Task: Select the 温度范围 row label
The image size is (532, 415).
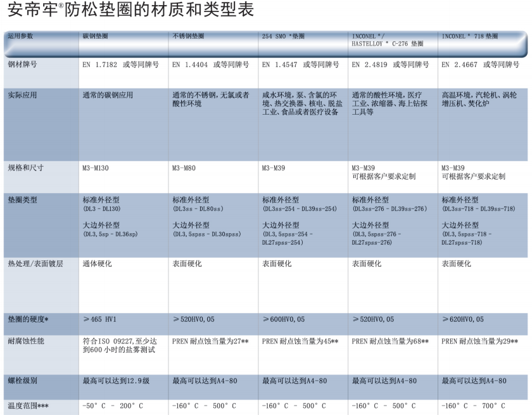Action: click(x=28, y=405)
